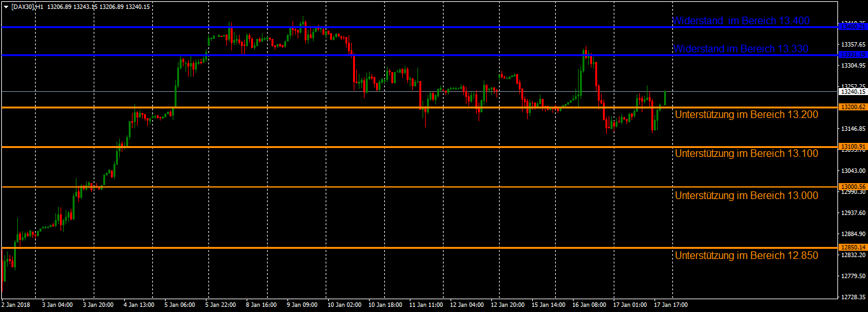Click the blue price tag beside 13.400 resistance
The width and height of the screenshot is (868, 312).
(853, 27)
